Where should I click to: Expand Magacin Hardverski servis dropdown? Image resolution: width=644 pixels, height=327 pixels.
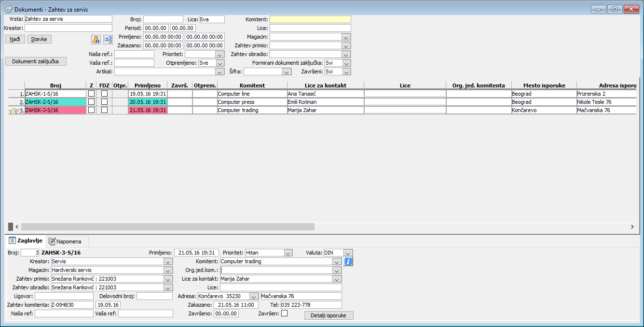(x=168, y=270)
